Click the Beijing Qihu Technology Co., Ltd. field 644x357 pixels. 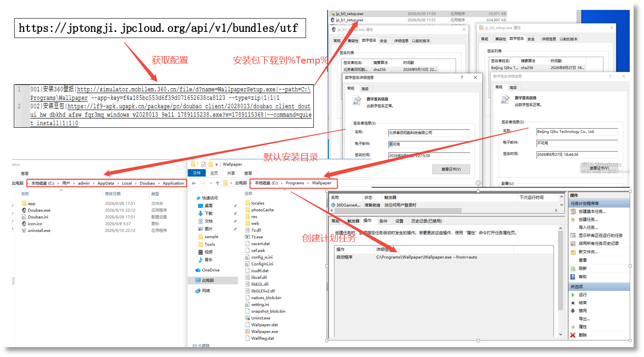pyautogui.click(x=577, y=132)
